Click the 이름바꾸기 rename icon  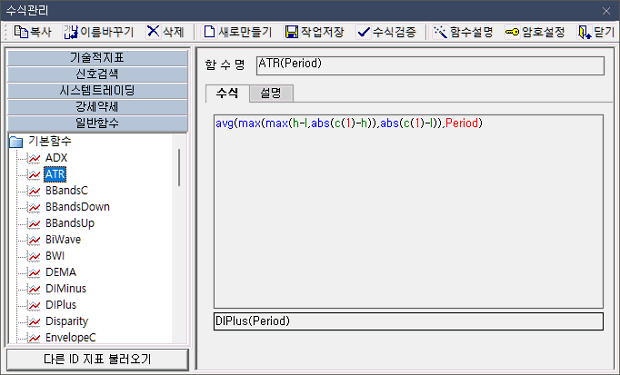click(71, 32)
